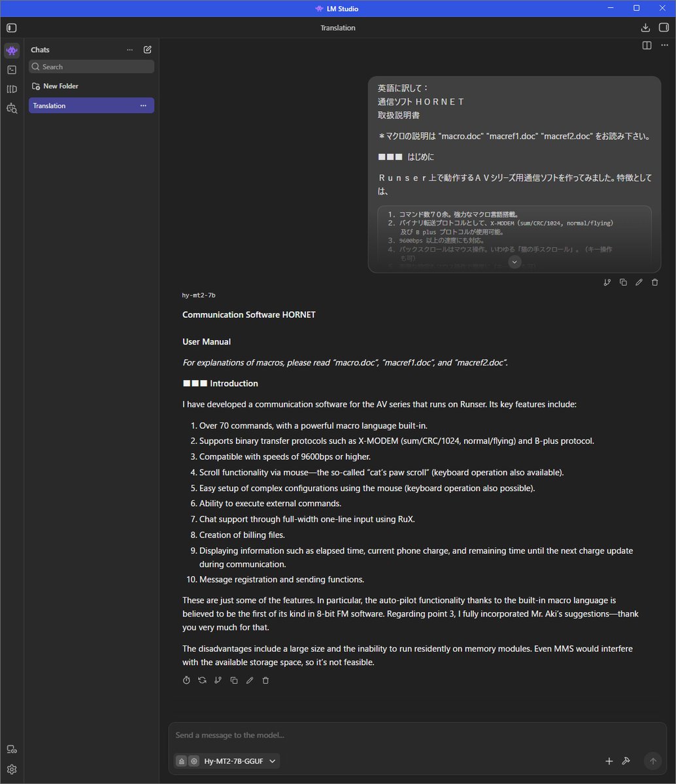Delete the user message
Screen dimensions: 676x784
point(655,282)
